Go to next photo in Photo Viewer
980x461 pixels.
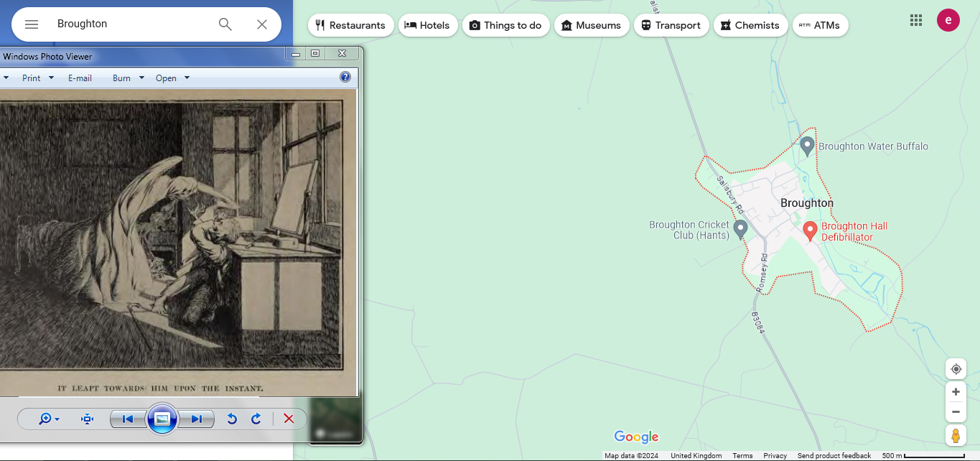pos(197,419)
